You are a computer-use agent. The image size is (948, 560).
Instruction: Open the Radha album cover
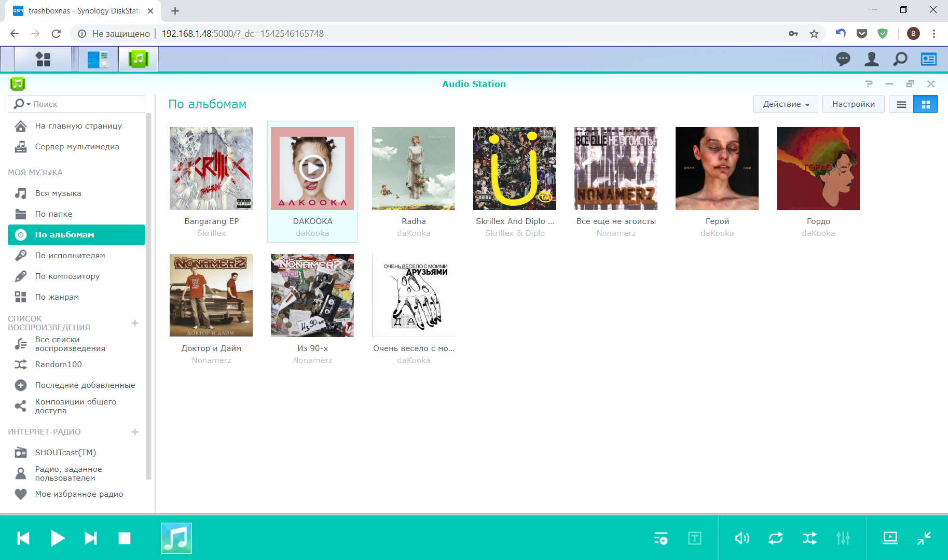pyautogui.click(x=414, y=169)
